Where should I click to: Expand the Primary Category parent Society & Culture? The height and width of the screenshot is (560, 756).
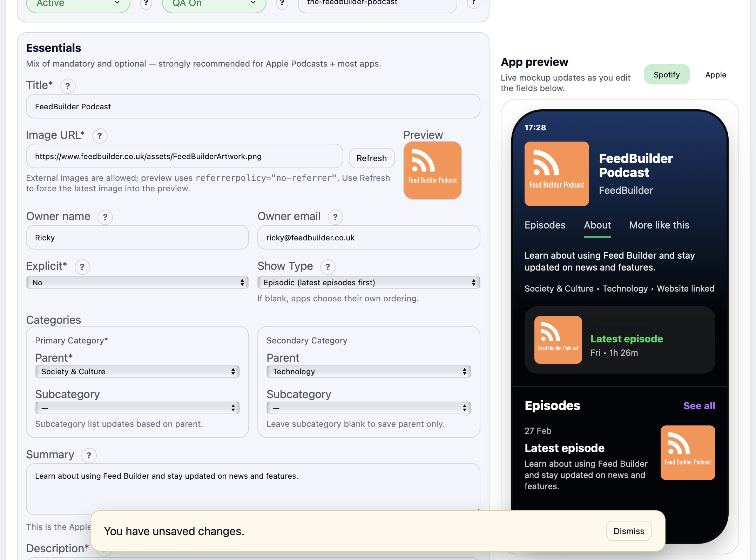137,371
